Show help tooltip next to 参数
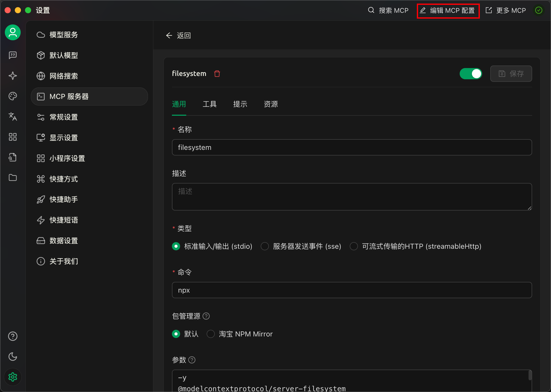 coord(192,360)
